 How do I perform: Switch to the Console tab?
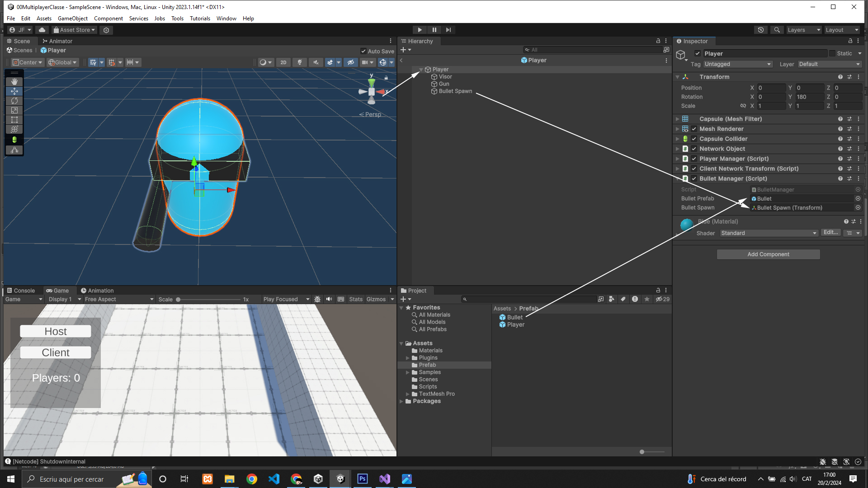(21, 291)
